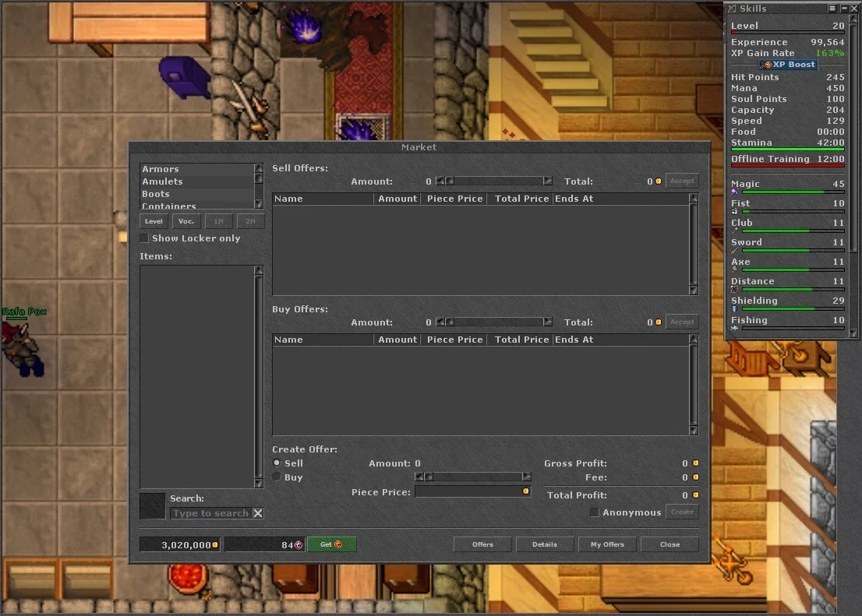Image resolution: width=862 pixels, height=616 pixels.
Task: Click the selected item preview box near Search
Action: point(152,506)
